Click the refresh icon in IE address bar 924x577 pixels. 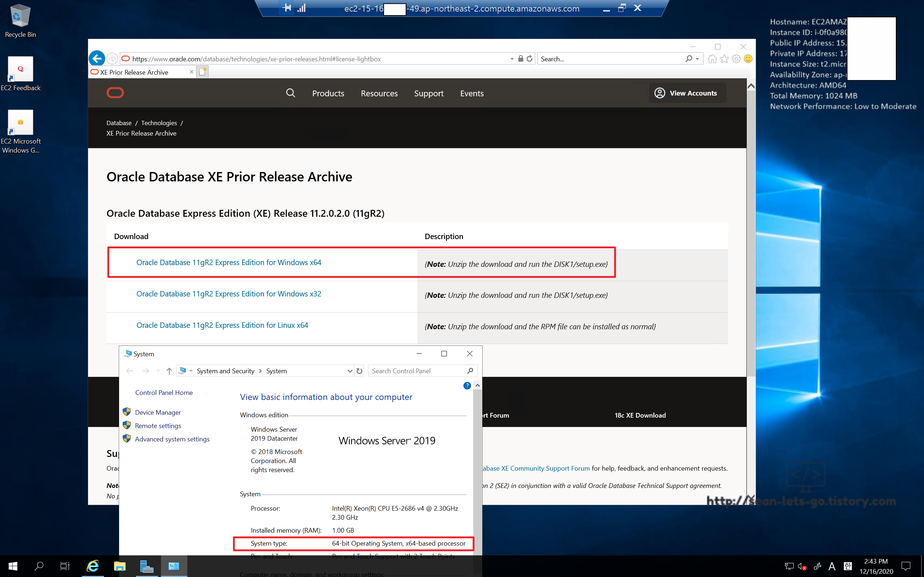(x=529, y=58)
